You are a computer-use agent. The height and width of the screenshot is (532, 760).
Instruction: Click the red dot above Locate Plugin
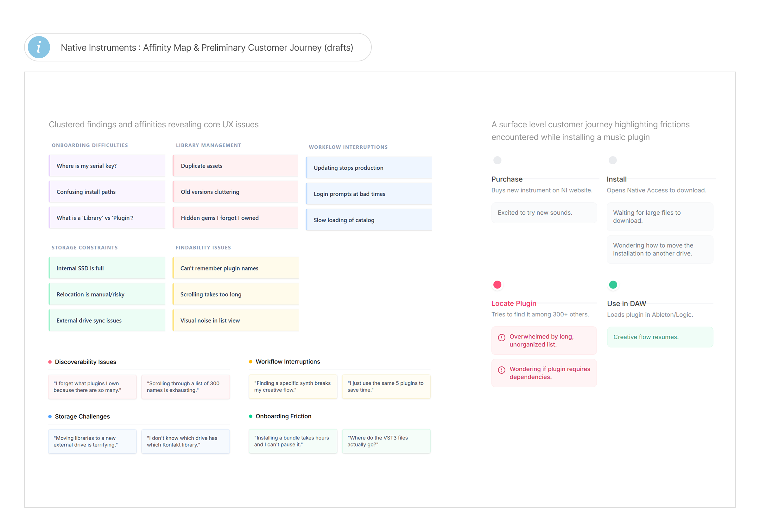497,285
